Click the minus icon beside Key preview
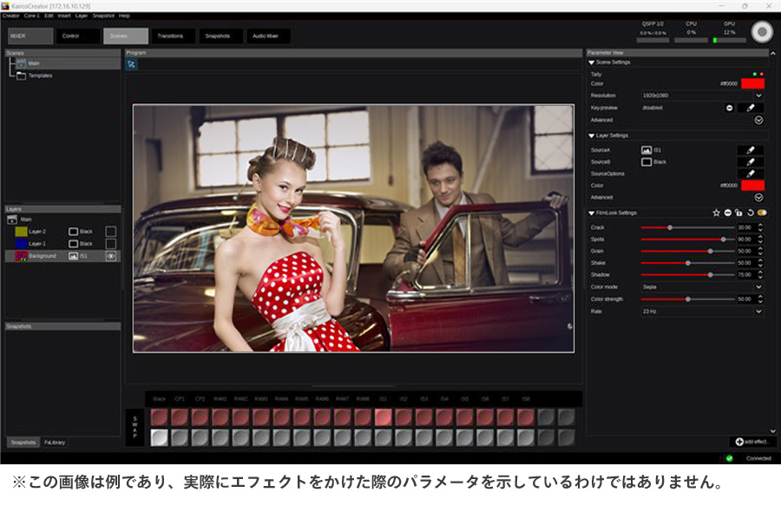This screenshot has width=781, height=532. coord(729,107)
